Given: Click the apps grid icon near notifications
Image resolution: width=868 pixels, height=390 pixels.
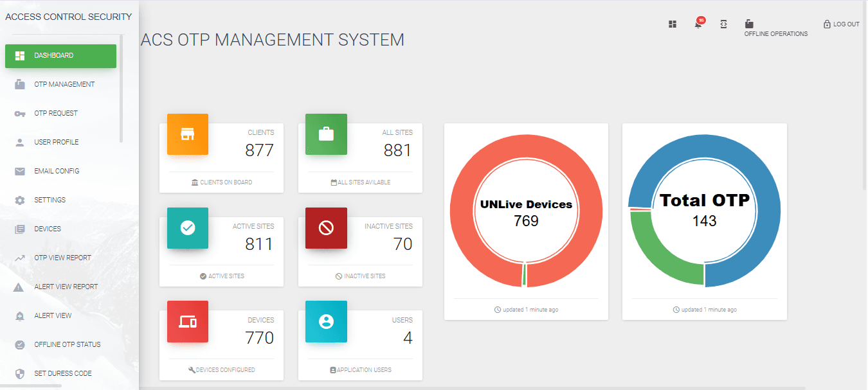Looking at the screenshot, I should coord(673,24).
